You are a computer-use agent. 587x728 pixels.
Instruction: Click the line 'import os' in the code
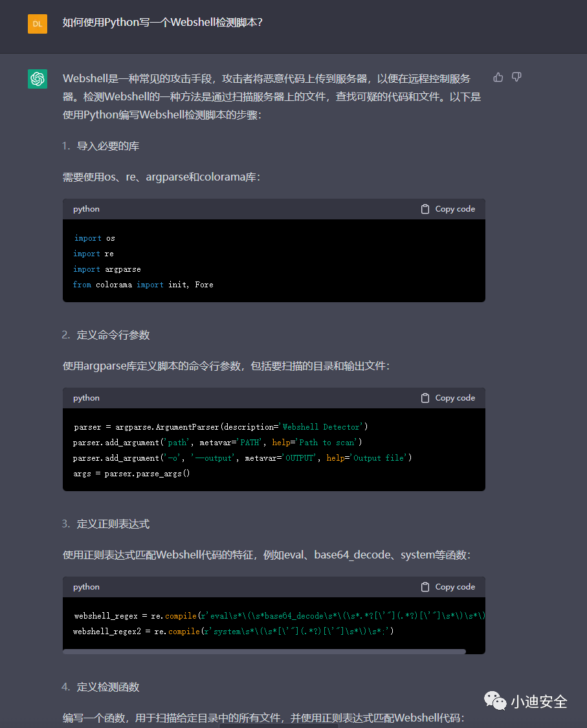94,238
